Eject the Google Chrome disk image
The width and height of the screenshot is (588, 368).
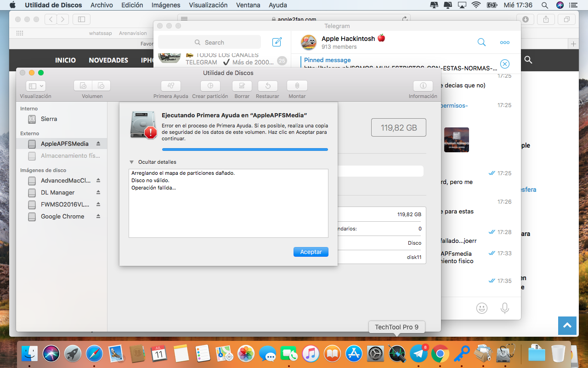pos(98,216)
